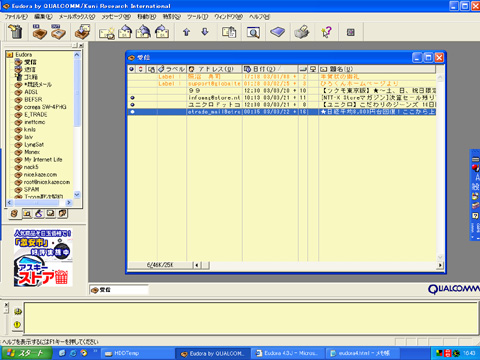
Task: Click the up arrow toolbar icon
Action: point(187,32)
